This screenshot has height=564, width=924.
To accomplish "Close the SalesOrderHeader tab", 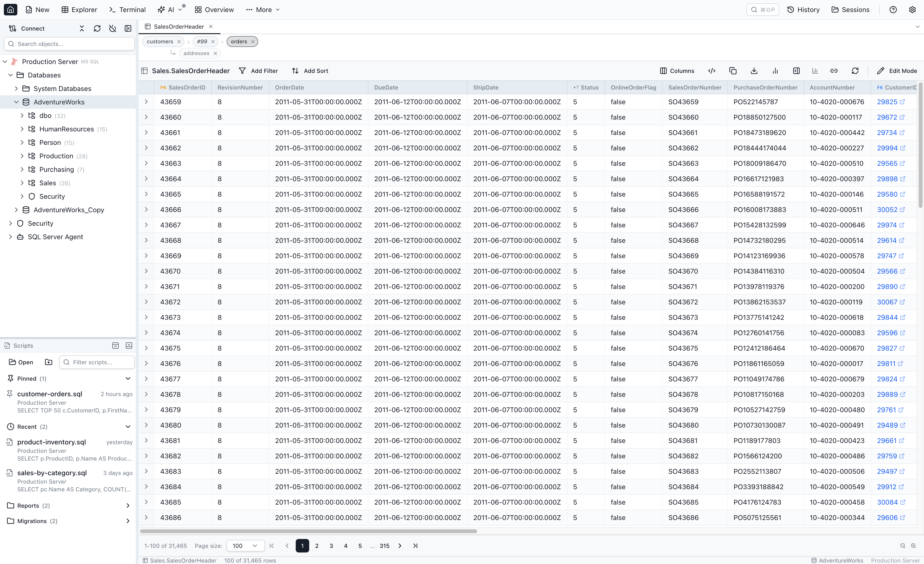I will pyautogui.click(x=211, y=27).
